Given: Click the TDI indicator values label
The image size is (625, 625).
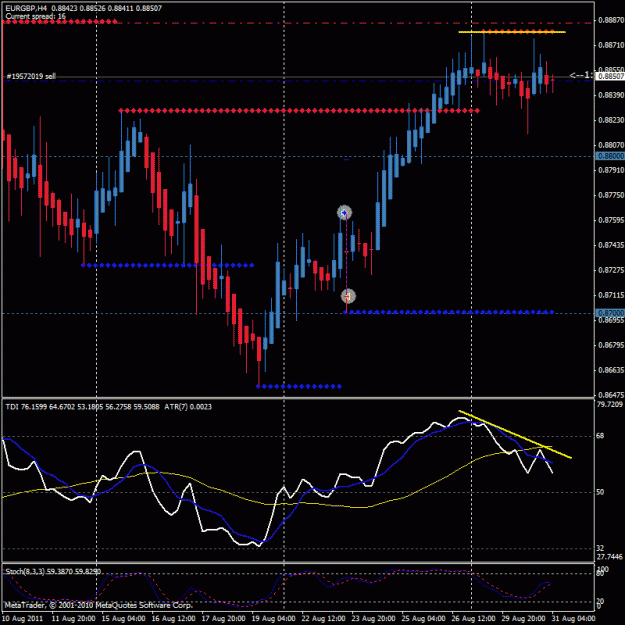Looking at the screenshot, I should (x=82, y=407).
